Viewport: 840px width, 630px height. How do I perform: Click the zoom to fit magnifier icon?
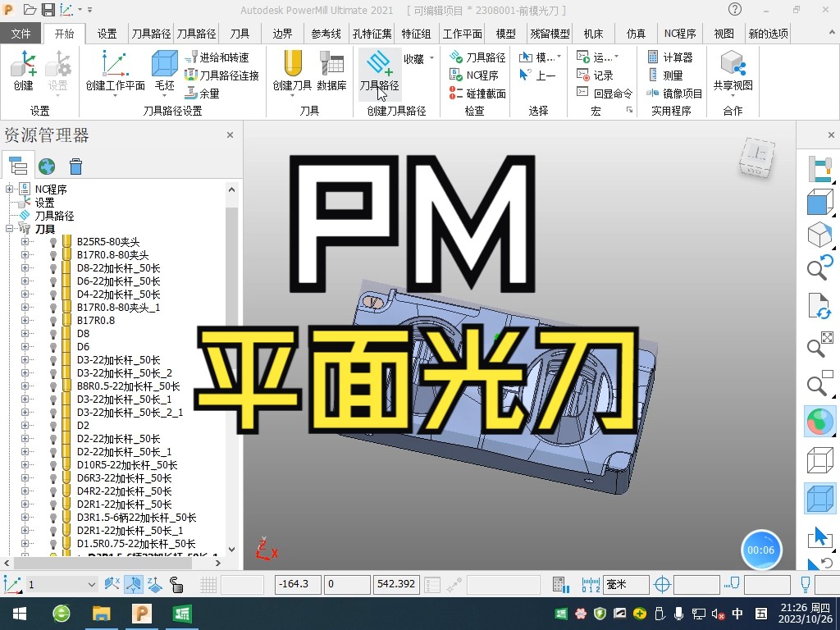pos(819,345)
